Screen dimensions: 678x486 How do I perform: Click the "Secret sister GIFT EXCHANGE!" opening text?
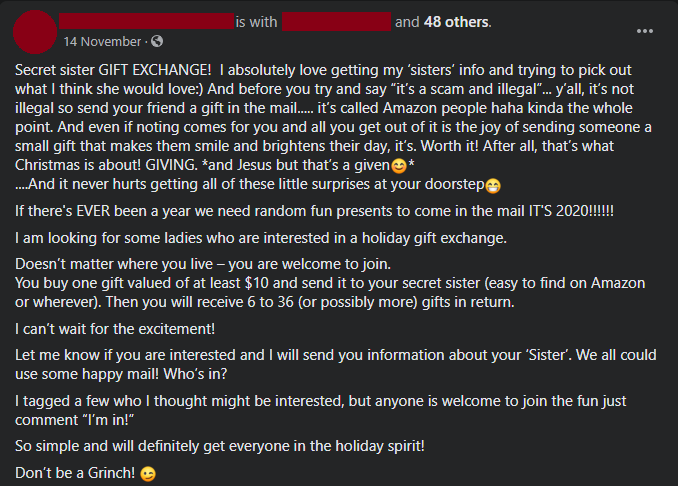click(x=112, y=71)
